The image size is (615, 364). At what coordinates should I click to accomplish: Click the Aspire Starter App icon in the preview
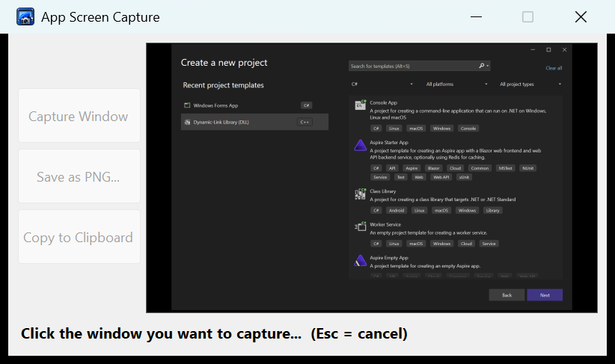pyautogui.click(x=360, y=145)
